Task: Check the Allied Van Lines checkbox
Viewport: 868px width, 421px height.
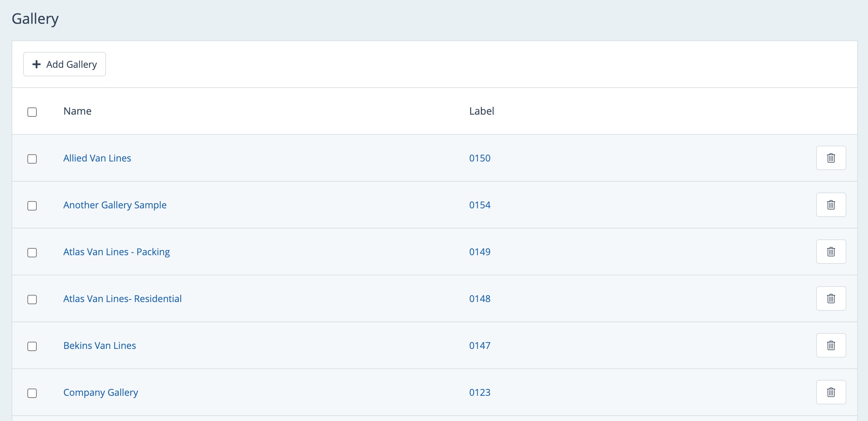Action: pos(32,159)
